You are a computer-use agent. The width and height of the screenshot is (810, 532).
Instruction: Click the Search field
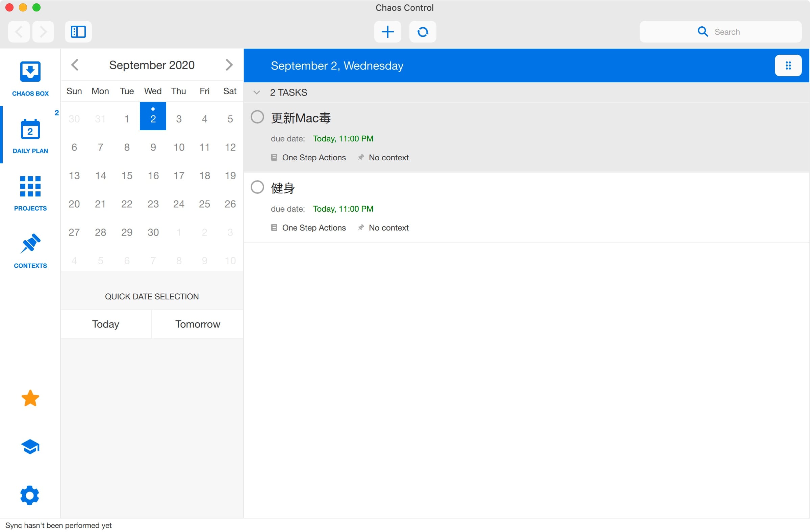coord(720,32)
